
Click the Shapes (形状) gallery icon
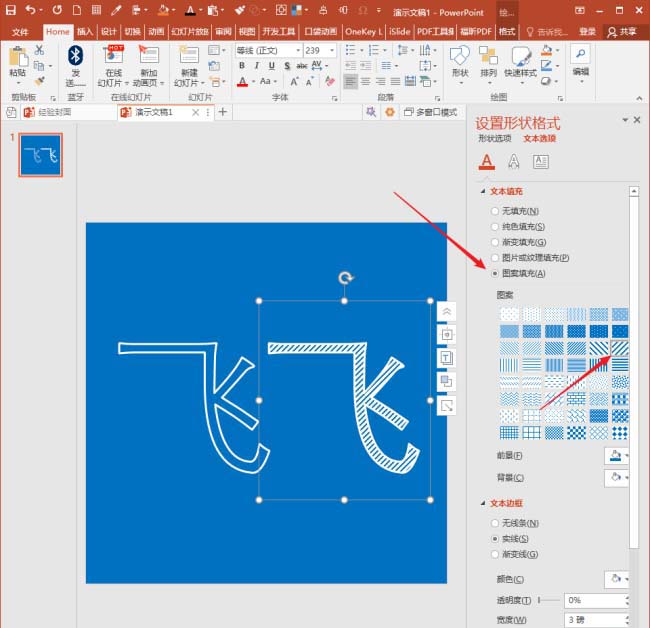pos(459,57)
